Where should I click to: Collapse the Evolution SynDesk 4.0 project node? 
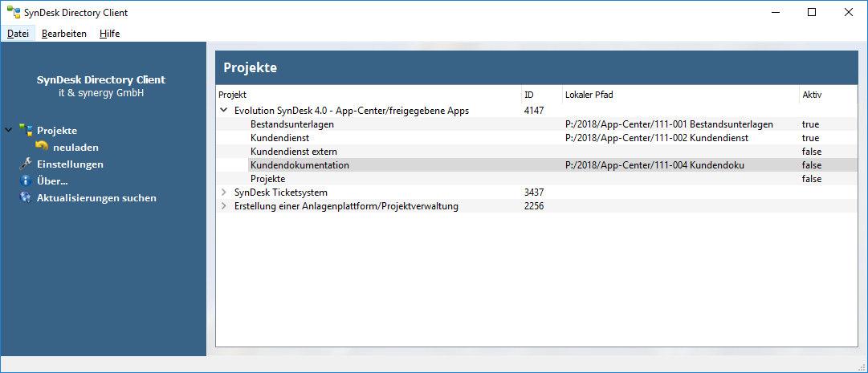(224, 110)
